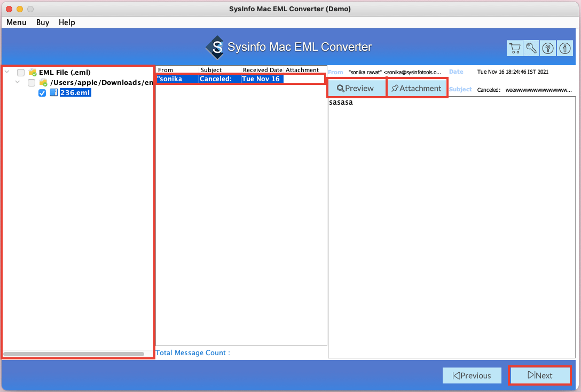Collapse the /Users/apple/Downloads tree node
This screenshot has height=392, width=581.
18,82
